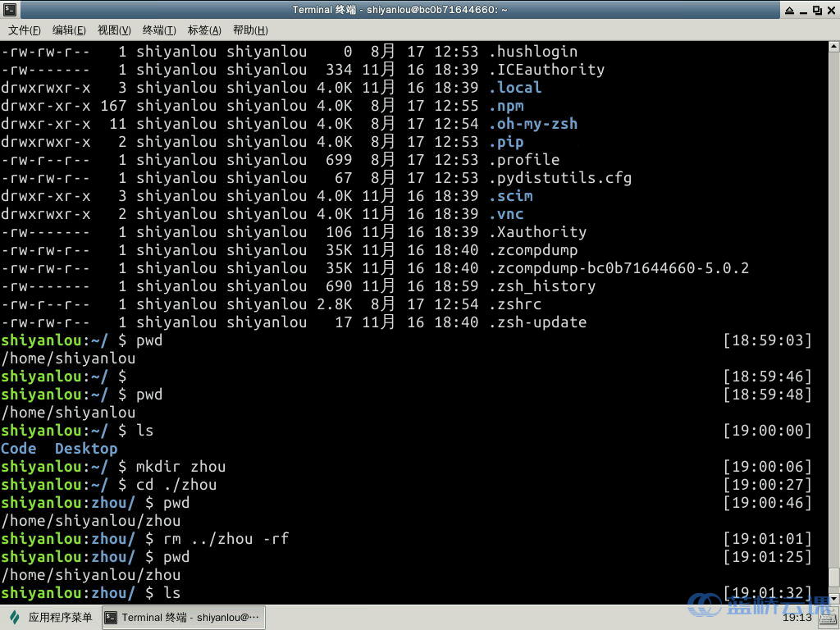Open the 标签 menu
Screen dimensions: 840x630
pyautogui.click(x=203, y=30)
